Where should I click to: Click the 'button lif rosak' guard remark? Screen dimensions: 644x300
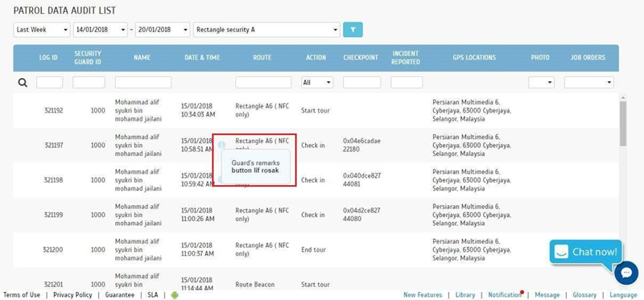255,171
